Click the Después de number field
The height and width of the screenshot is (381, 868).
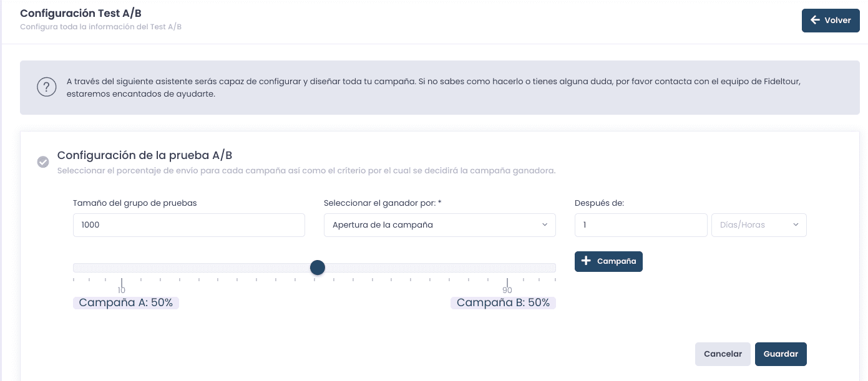(640, 225)
